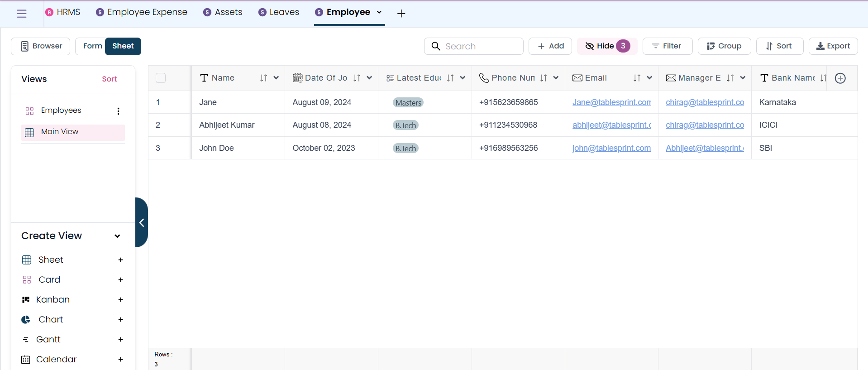
Task: Toggle hidden columns with Hide button
Action: click(x=607, y=46)
